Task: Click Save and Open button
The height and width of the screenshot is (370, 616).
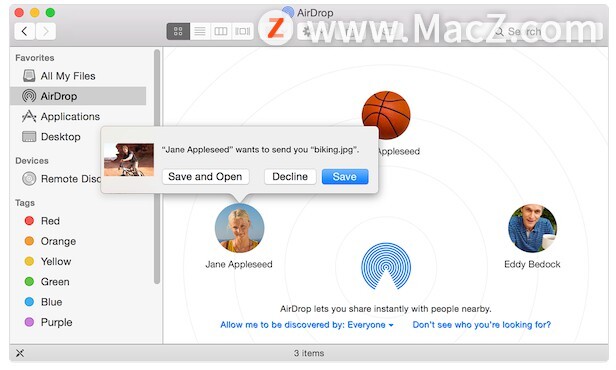Action: click(205, 177)
